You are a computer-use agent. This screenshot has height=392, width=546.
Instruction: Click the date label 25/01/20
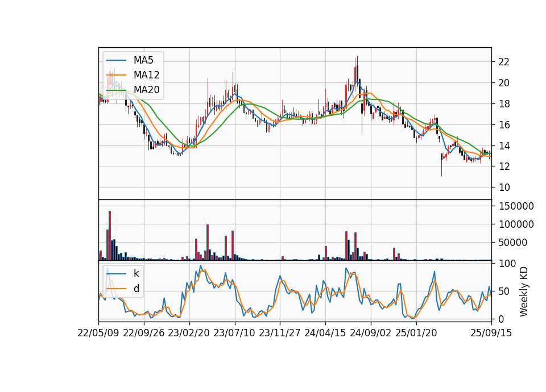click(x=416, y=333)
